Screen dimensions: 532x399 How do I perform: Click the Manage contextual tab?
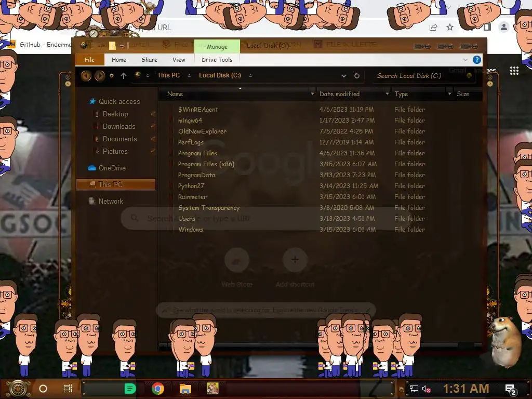coord(217,46)
